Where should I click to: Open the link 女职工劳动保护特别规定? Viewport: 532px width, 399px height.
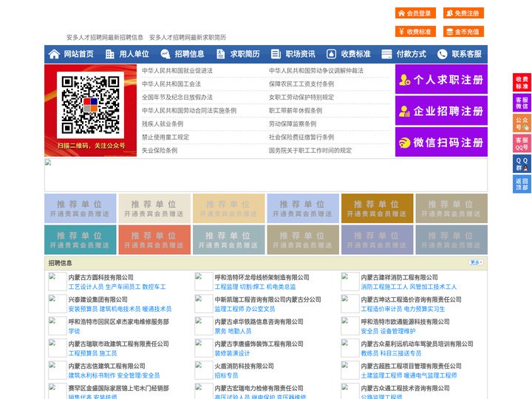pos(301,97)
